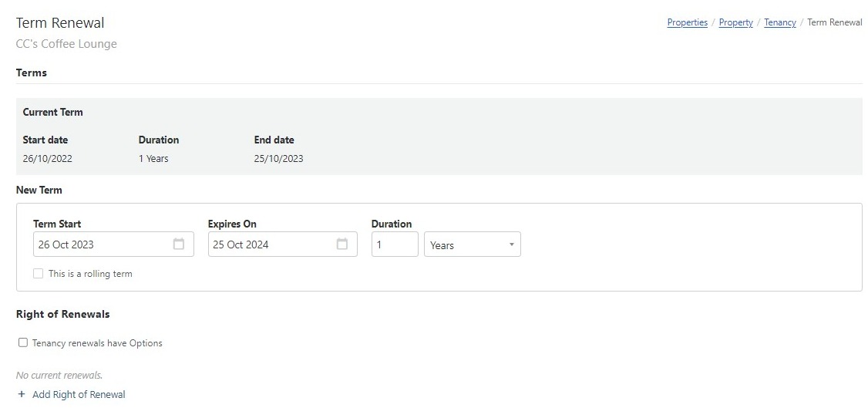The width and height of the screenshot is (868, 408).
Task: Select current term end date 25/10/2023
Action: tap(278, 159)
